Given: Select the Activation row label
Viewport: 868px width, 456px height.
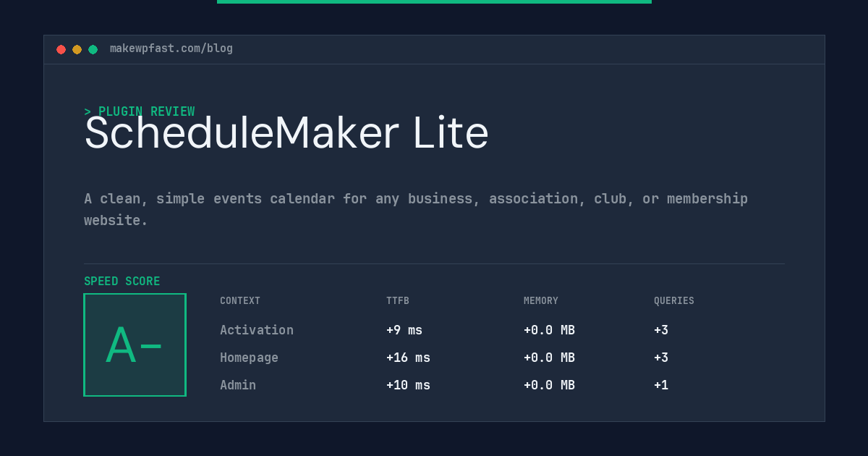Looking at the screenshot, I should [257, 330].
